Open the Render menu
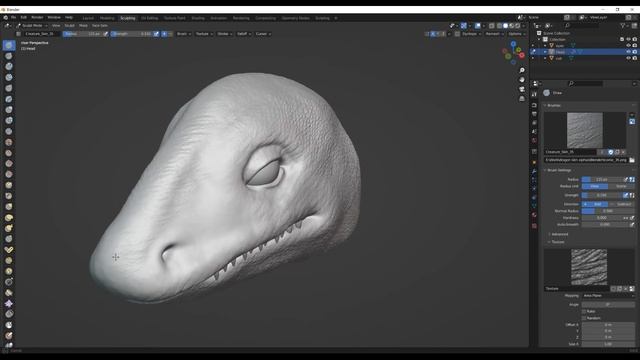The height and width of the screenshot is (360, 640). click(x=37, y=18)
